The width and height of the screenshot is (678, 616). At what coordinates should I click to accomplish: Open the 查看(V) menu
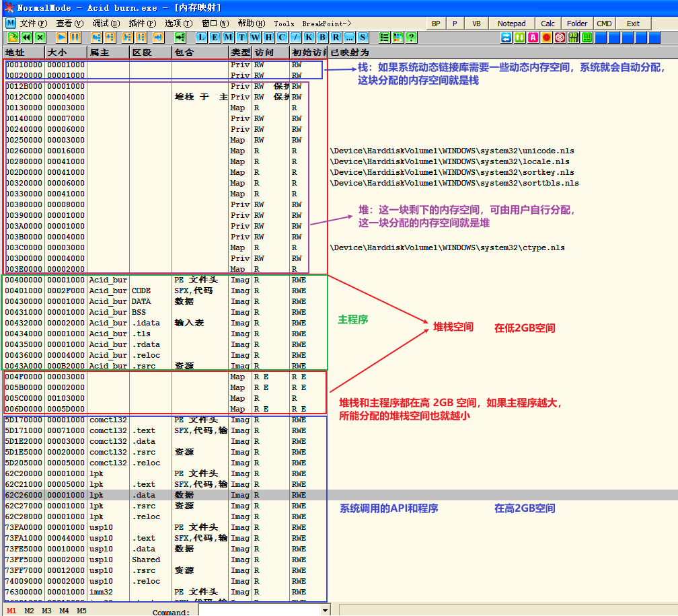70,24
